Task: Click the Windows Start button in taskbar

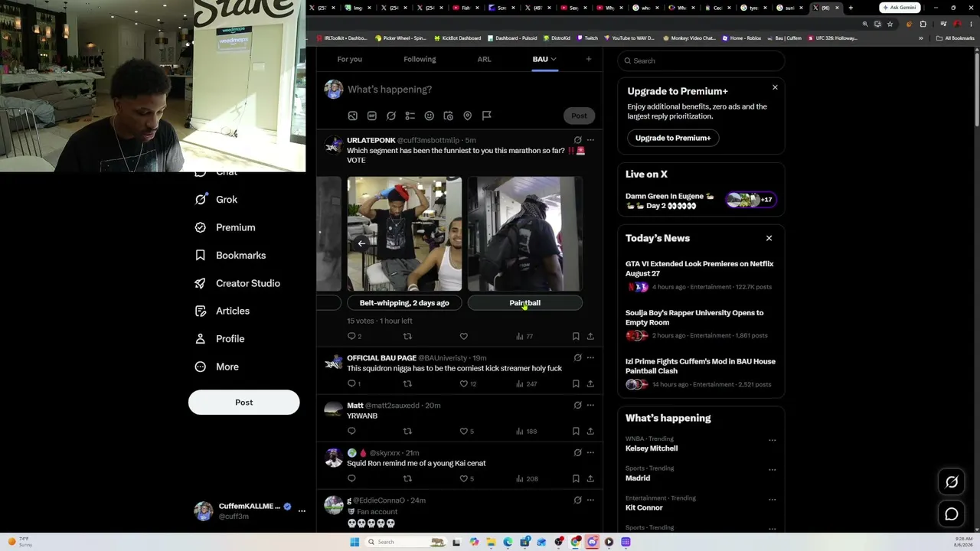Action: coord(354,542)
